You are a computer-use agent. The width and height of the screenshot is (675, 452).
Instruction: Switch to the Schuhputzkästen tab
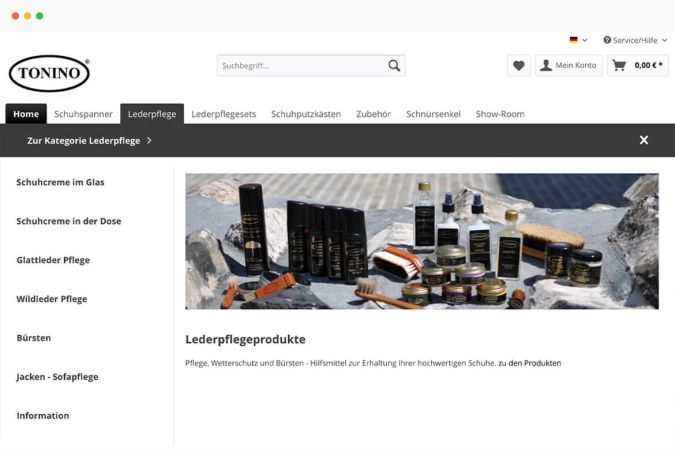306,114
